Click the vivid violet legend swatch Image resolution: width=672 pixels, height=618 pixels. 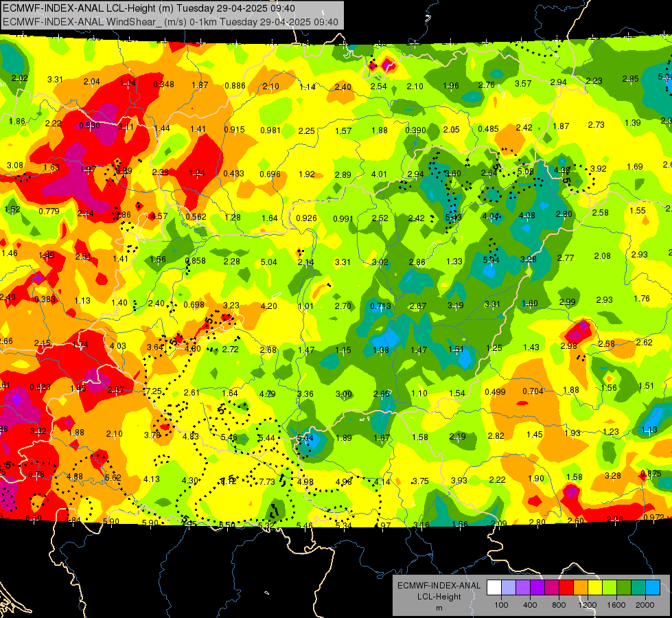[x=537, y=588]
